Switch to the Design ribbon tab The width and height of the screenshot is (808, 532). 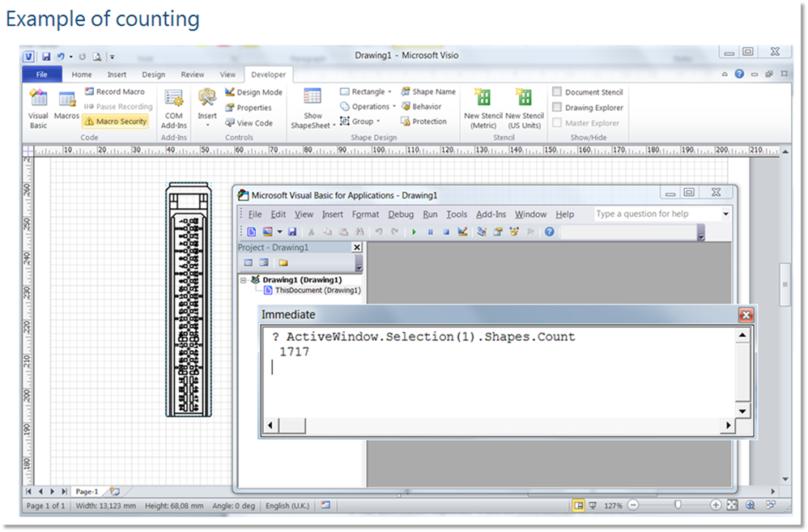point(154,74)
